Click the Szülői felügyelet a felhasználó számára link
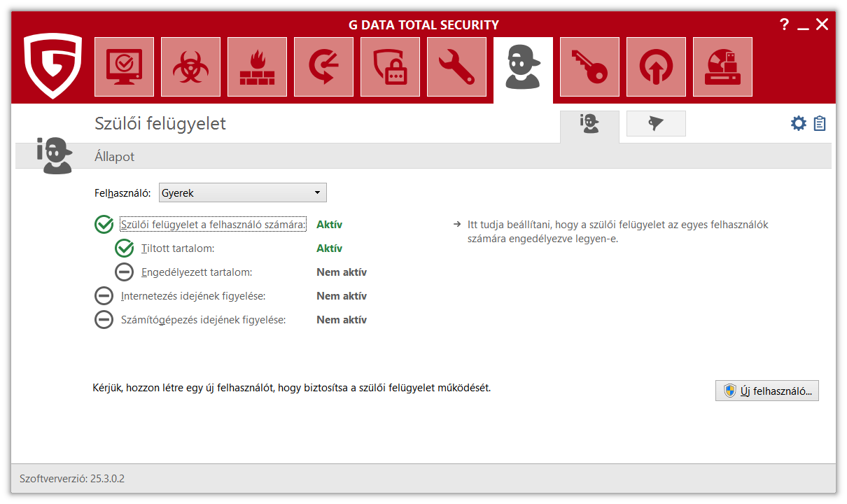Screen dimensions: 847x504 coord(213,225)
